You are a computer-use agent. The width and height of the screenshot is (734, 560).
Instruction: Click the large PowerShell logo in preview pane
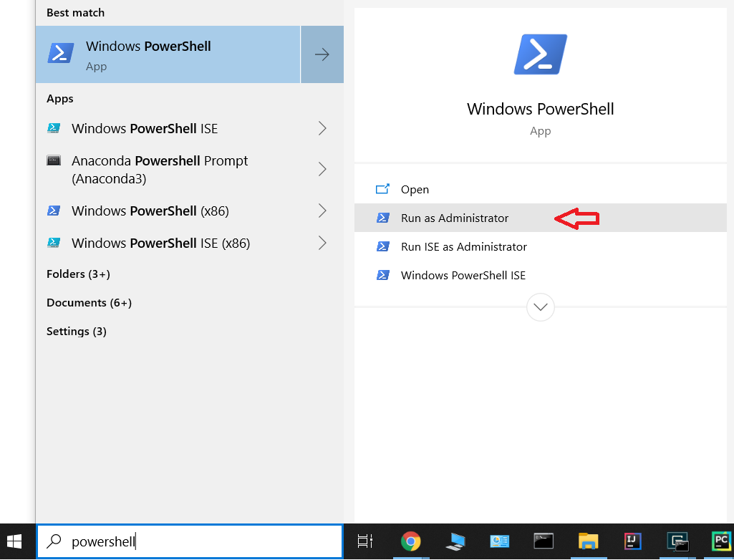(x=541, y=54)
